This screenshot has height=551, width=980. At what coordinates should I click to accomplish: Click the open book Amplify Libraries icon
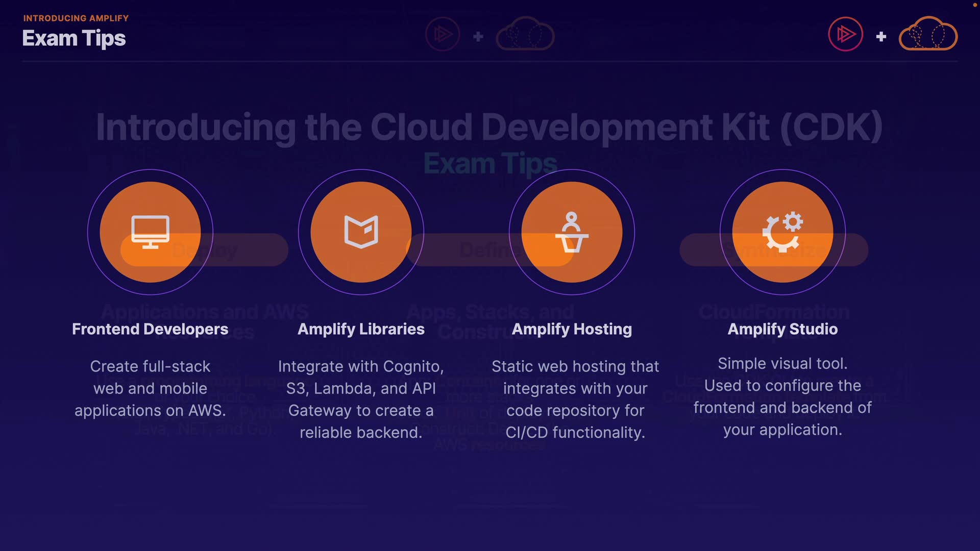coord(361,232)
